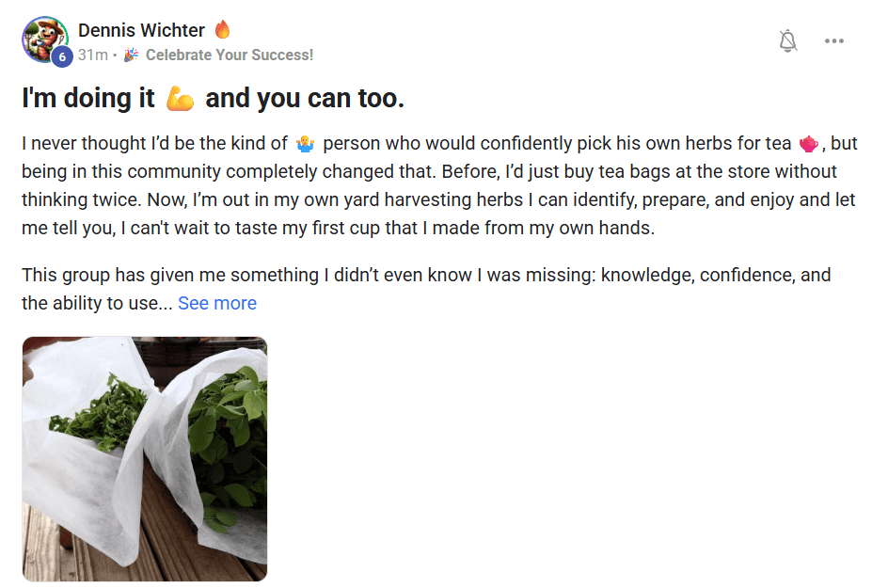This screenshot has width=888, height=588.
Task: Click the paragraph starting This group has given
Action: pos(426,289)
